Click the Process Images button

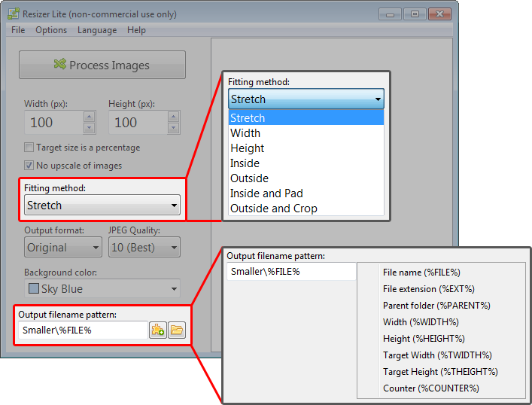point(102,65)
